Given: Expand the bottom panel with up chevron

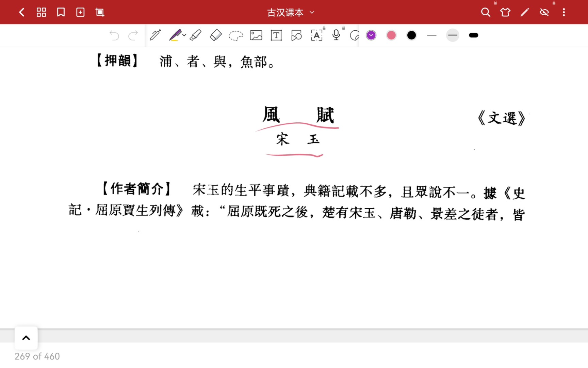Looking at the screenshot, I should [x=26, y=338].
